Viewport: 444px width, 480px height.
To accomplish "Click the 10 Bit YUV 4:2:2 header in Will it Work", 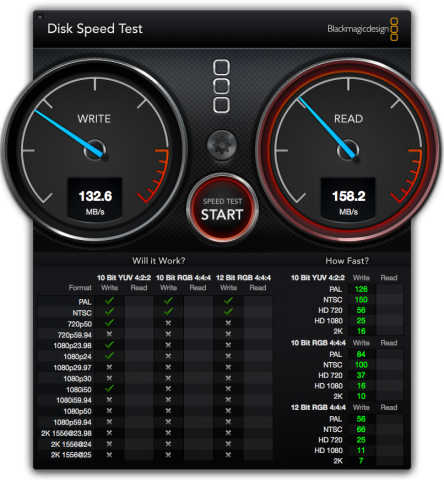I will click(124, 278).
